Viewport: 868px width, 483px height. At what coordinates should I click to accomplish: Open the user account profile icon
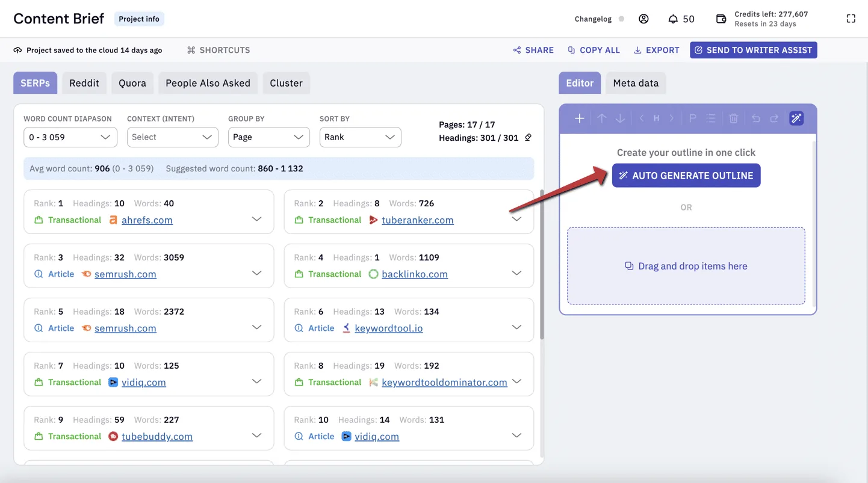coord(643,19)
